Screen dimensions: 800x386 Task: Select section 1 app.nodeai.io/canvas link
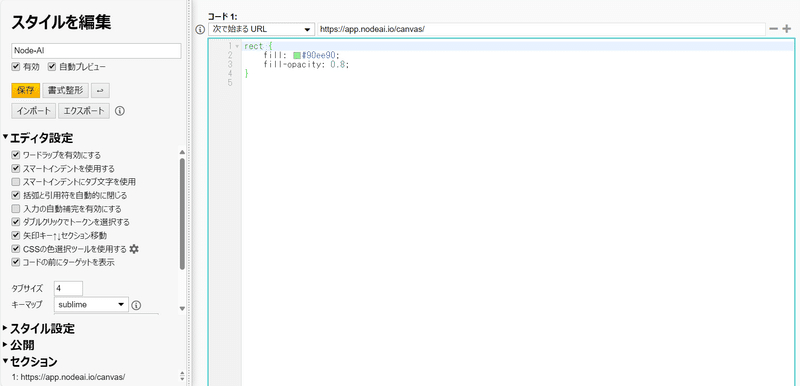pyautogui.click(x=68, y=377)
